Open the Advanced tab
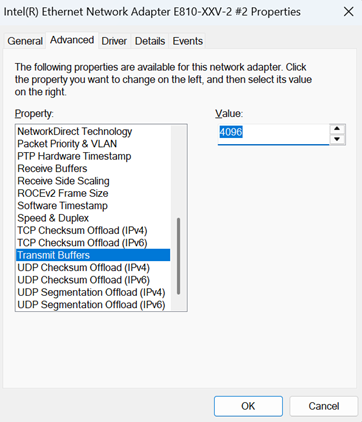Screen dimensions: 362x422 [72, 40]
